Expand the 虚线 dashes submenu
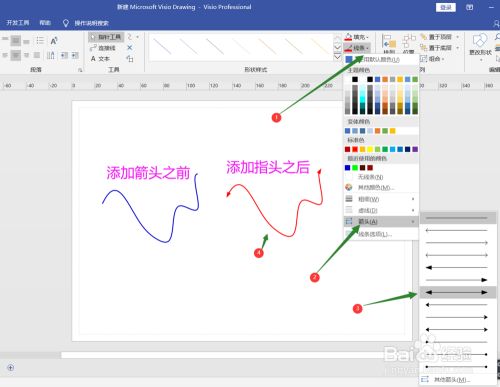Image resolution: width=500 pixels, height=387 pixels. tap(381, 210)
